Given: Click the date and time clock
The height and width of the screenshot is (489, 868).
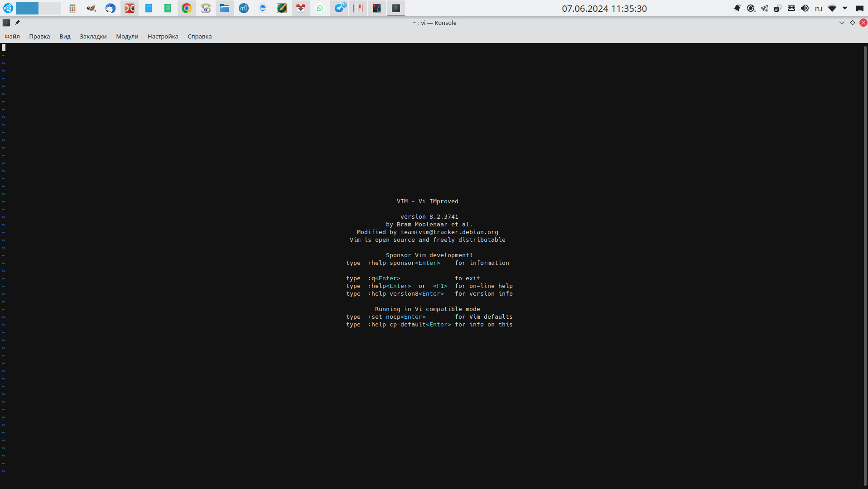Looking at the screenshot, I should (604, 9).
